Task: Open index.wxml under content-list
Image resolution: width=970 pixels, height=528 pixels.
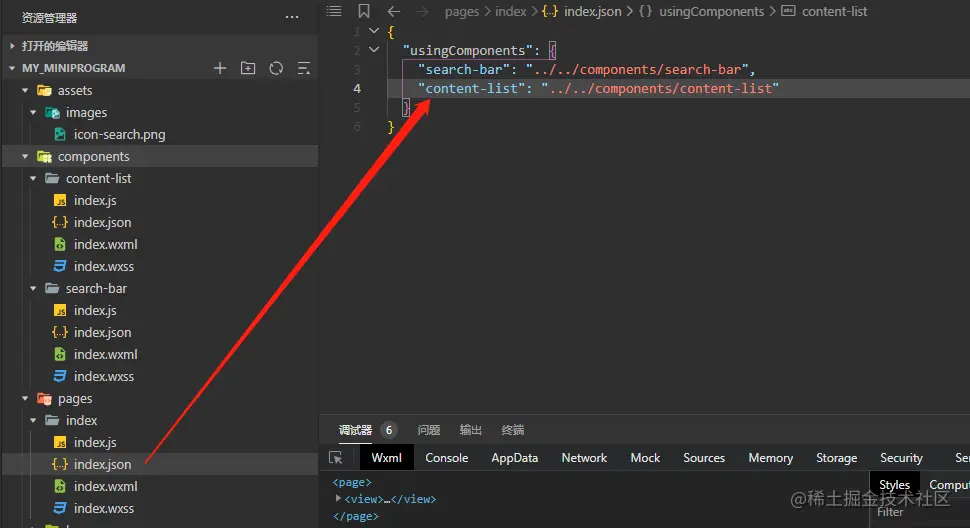Action: pyautogui.click(x=105, y=244)
